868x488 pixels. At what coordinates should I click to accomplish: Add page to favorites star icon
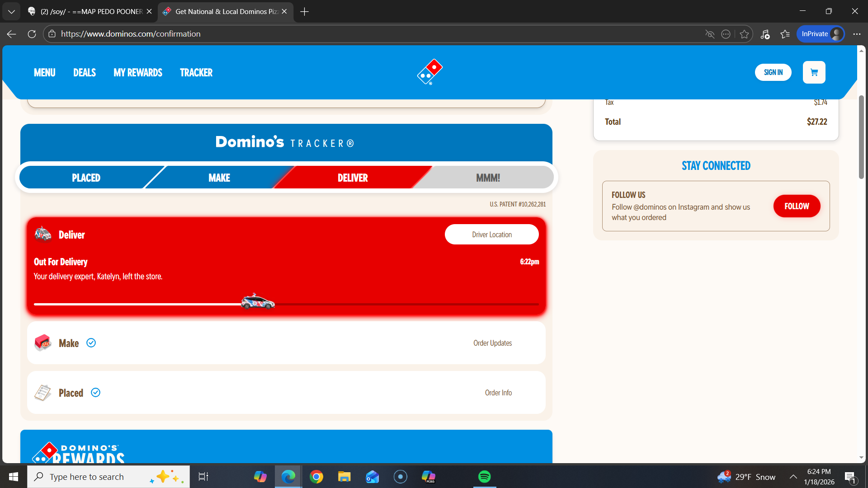point(744,34)
